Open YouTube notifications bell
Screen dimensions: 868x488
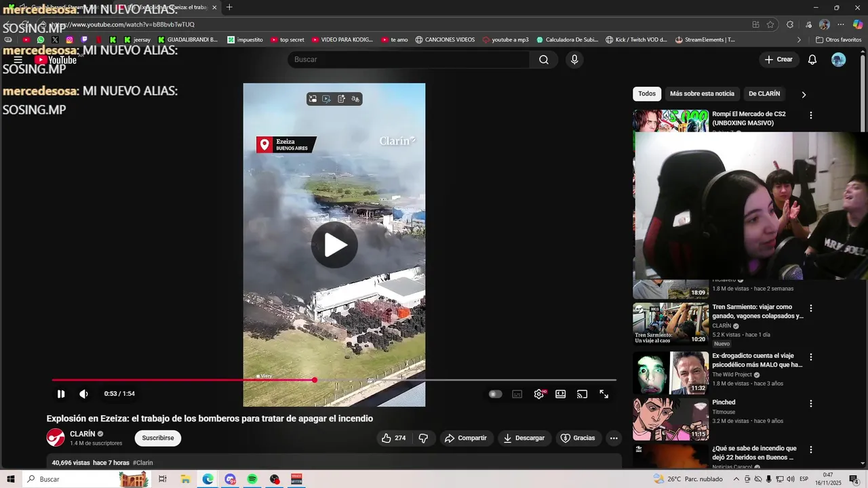[812, 60]
